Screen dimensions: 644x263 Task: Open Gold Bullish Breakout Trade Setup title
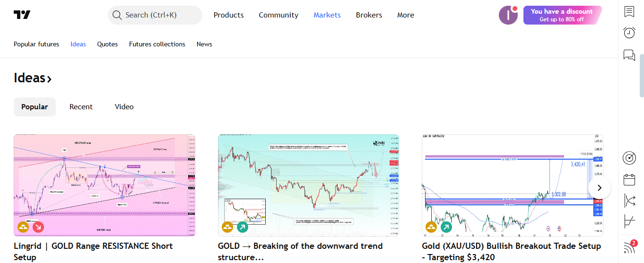(x=512, y=252)
